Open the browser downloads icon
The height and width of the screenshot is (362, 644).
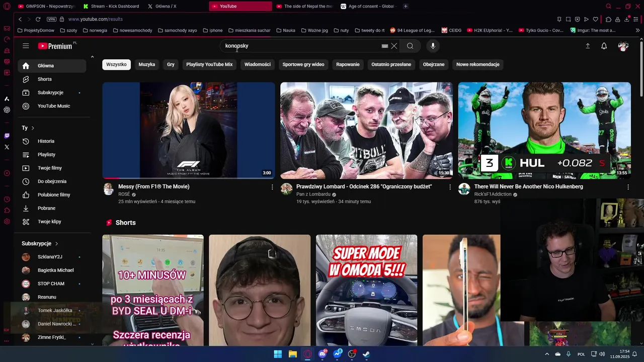click(627, 19)
